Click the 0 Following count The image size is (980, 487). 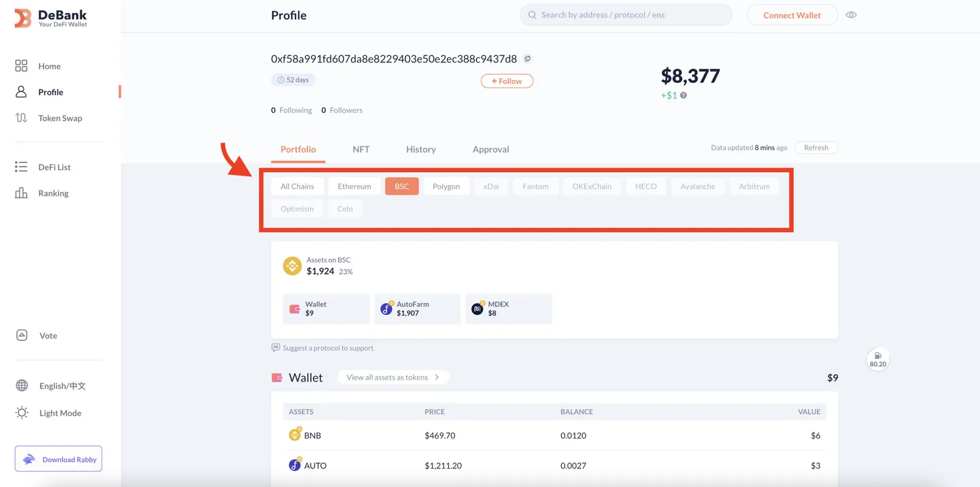pos(292,110)
